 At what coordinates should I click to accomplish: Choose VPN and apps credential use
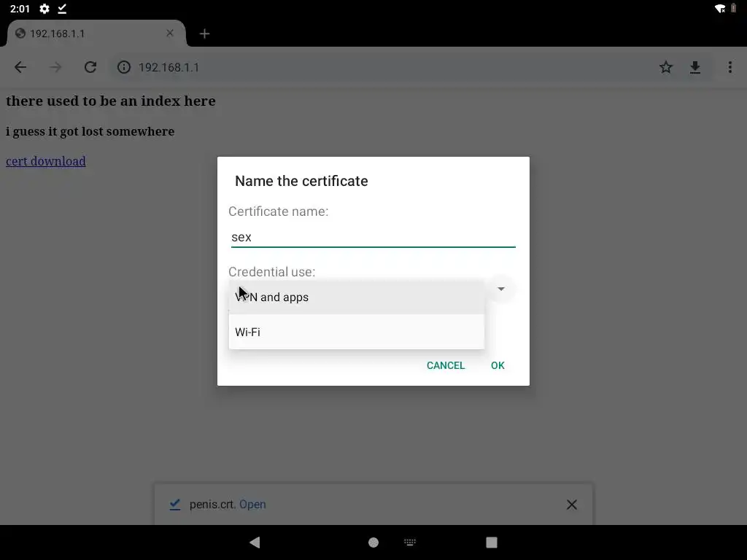(x=356, y=297)
